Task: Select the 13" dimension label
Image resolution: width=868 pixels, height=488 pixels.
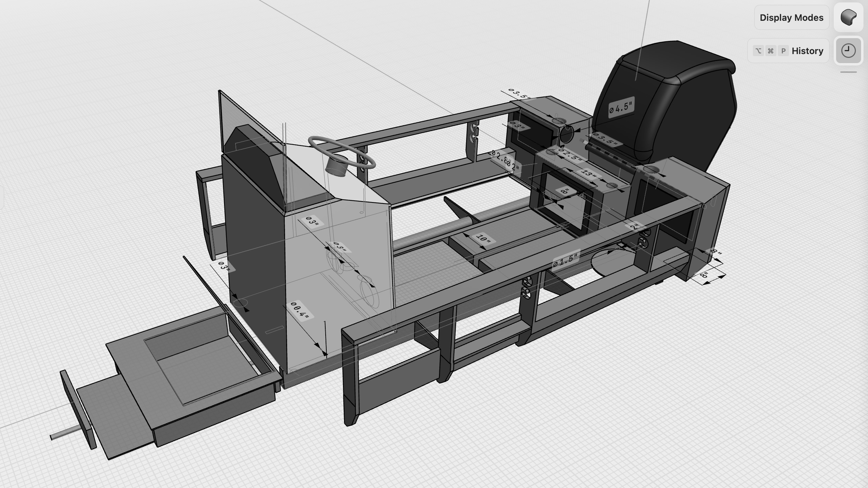Action: click(588, 173)
